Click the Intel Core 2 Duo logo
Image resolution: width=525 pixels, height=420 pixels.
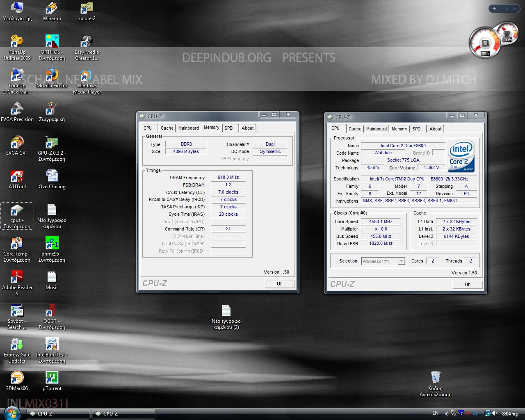461,156
